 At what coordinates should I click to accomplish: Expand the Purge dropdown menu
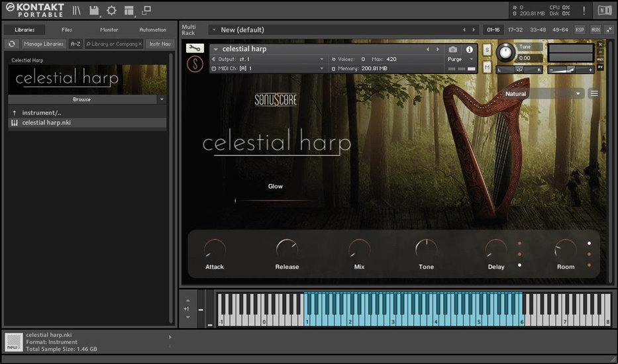(461, 59)
